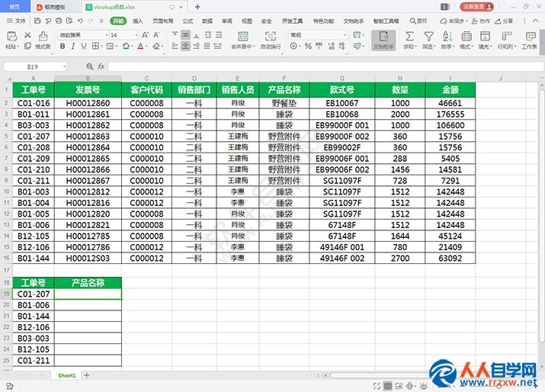Open the fill color dropdown arrow

tap(132, 47)
